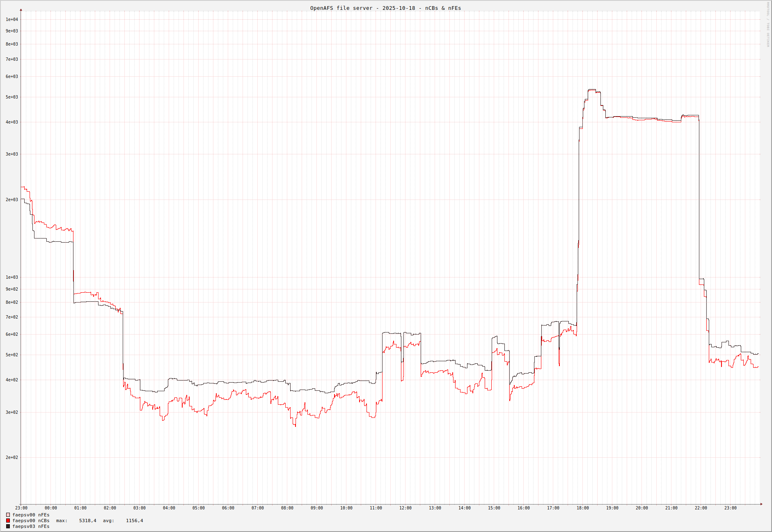Viewport: 772px width, 532px height.
Task: Click the 1e+03 y-axis label
Action: pos(11,277)
